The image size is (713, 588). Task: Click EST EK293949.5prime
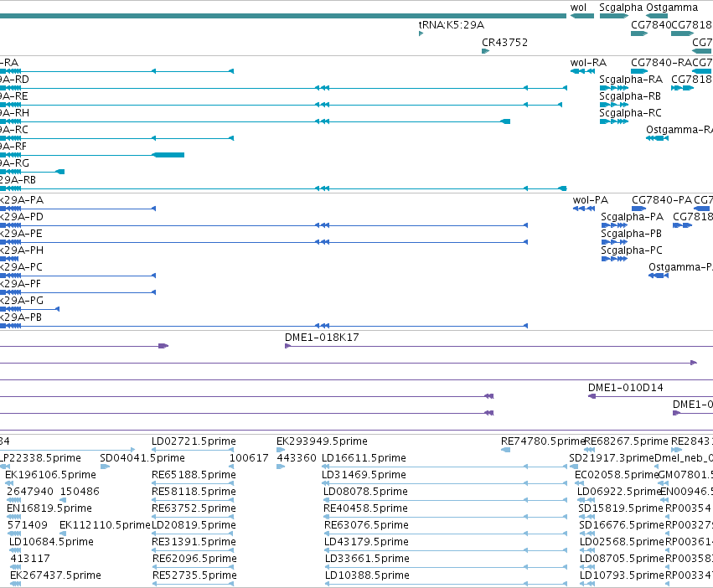tap(322, 441)
